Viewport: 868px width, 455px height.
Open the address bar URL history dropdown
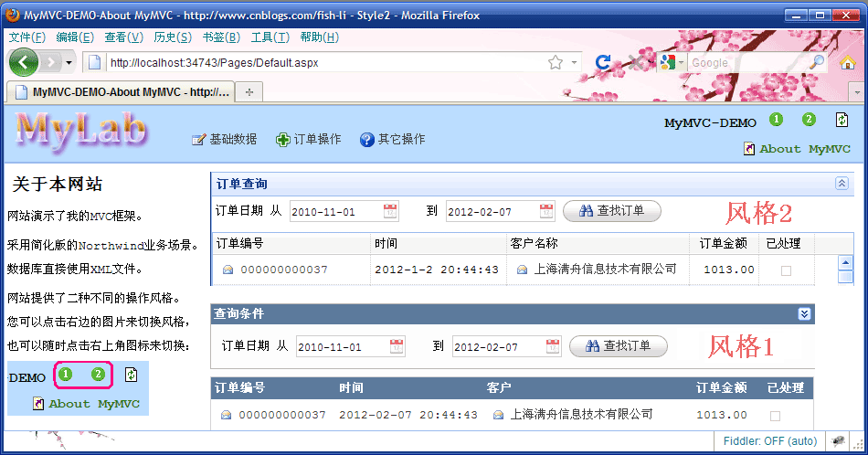[574, 62]
